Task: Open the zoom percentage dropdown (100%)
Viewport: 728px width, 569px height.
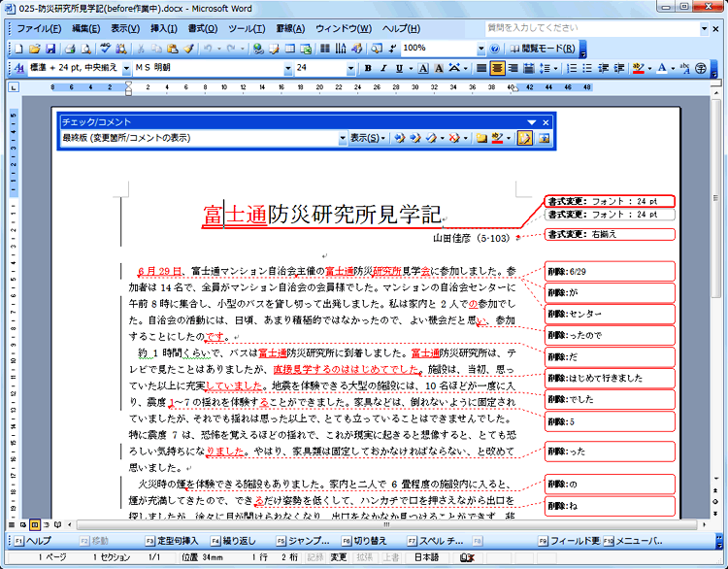Action: (481, 49)
